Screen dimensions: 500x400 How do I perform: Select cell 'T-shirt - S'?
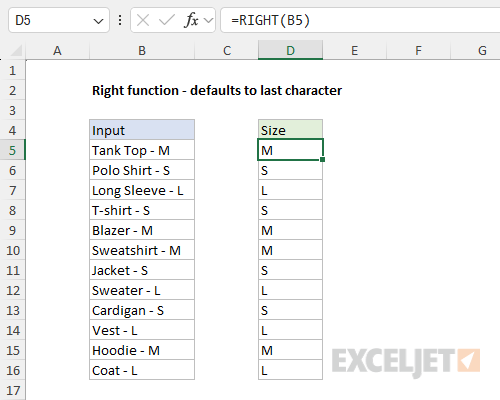coord(142,210)
